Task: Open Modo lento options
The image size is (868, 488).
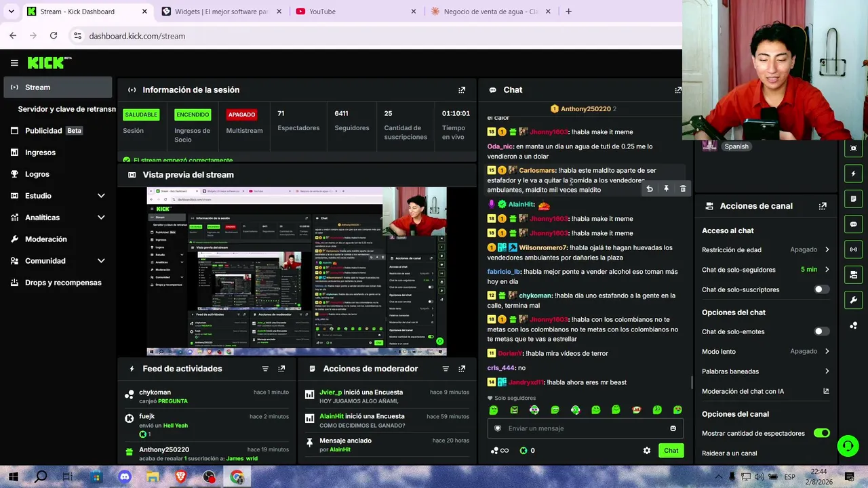Action: tap(766, 351)
